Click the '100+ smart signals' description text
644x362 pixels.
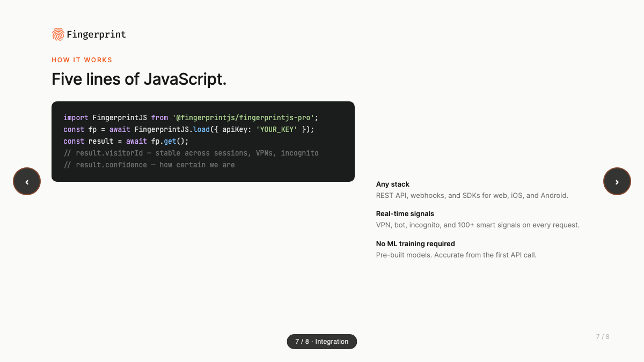click(478, 225)
